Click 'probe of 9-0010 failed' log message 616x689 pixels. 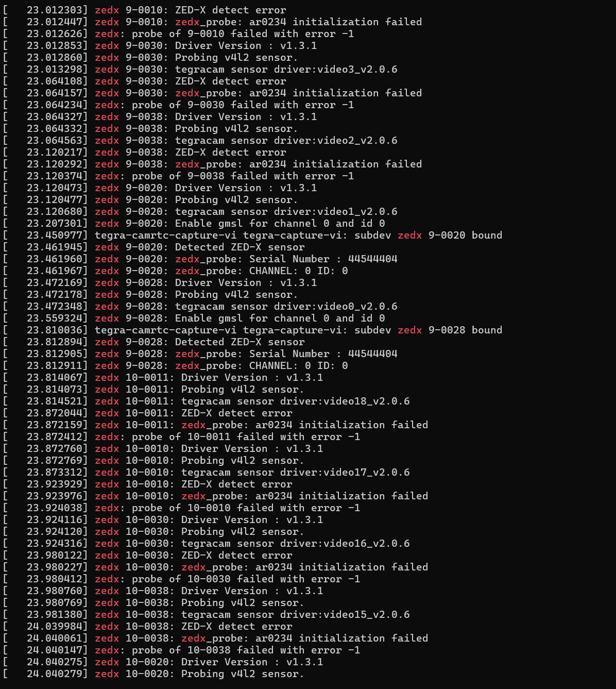[242, 33]
